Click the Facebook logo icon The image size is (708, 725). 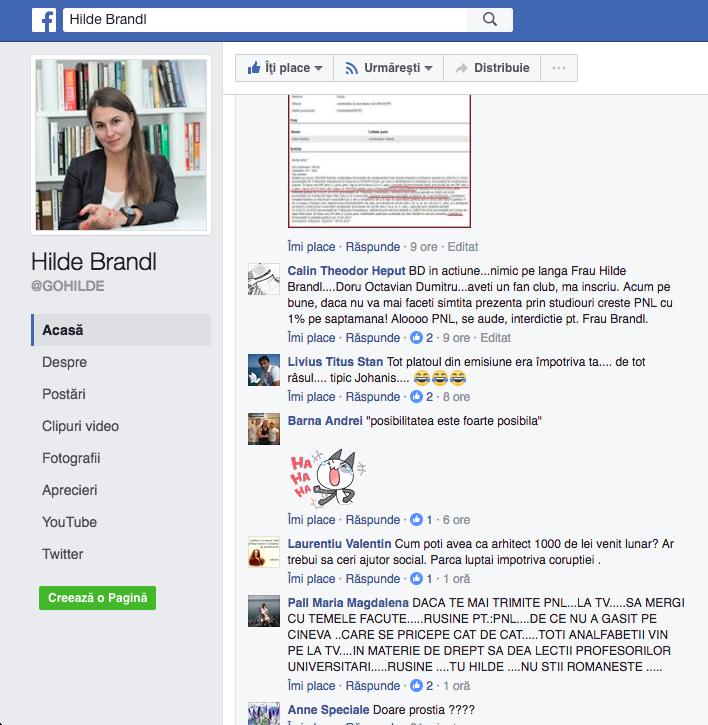click(43, 20)
